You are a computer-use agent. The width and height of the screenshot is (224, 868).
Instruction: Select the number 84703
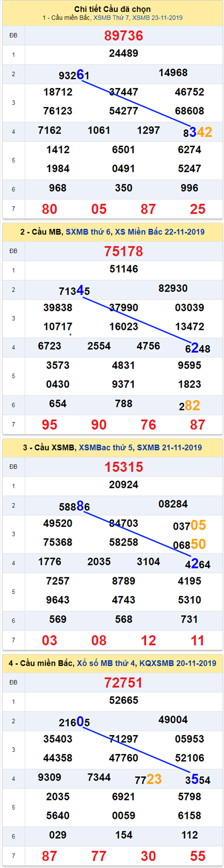[124, 523]
